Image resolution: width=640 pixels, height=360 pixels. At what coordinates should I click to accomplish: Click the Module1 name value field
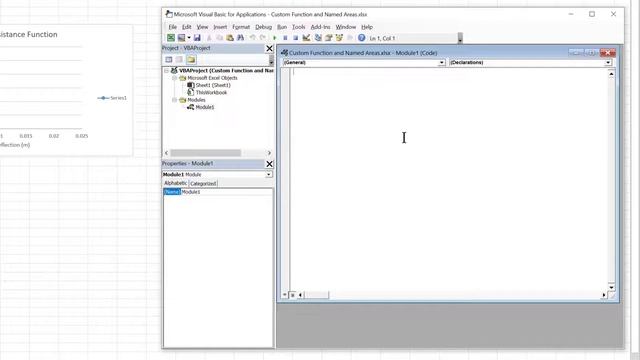[x=227, y=192]
